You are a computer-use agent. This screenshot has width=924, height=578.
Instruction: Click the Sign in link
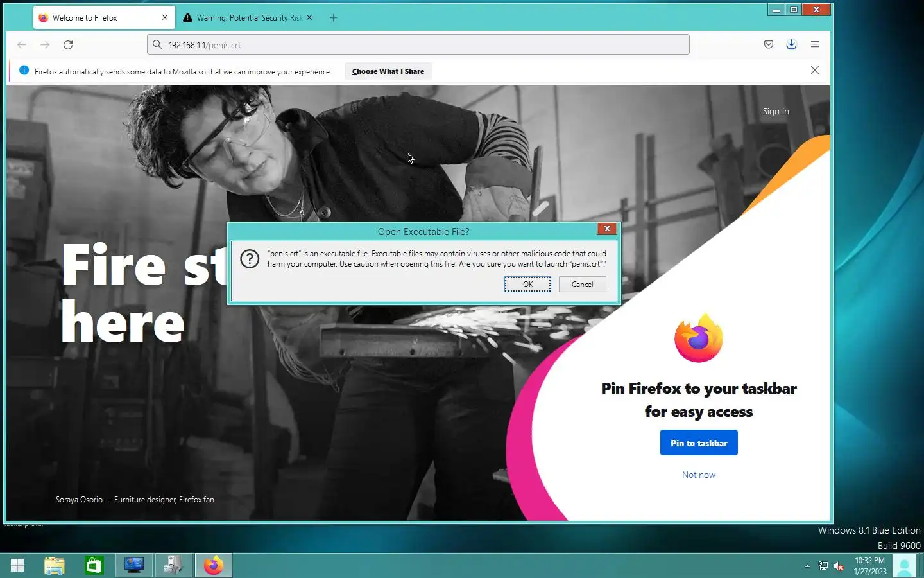tap(776, 111)
